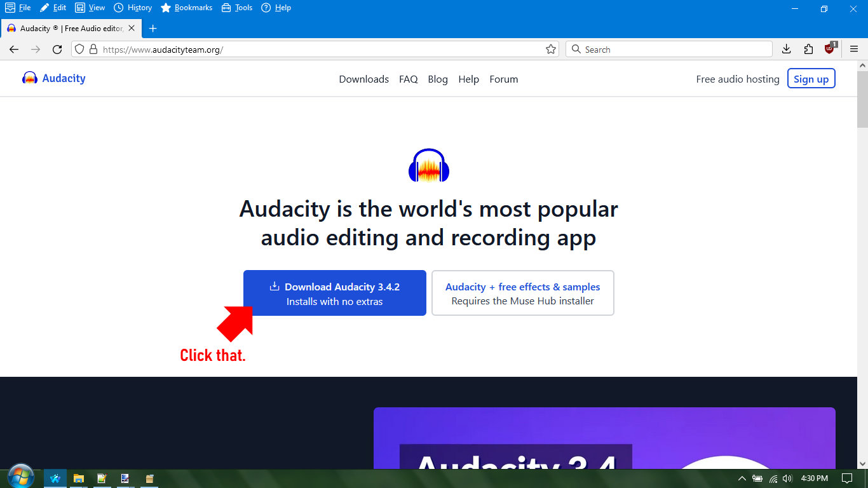Image resolution: width=868 pixels, height=488 pixels.
Task: Bookmark this page with the star icon
Action: click(551, 50)
